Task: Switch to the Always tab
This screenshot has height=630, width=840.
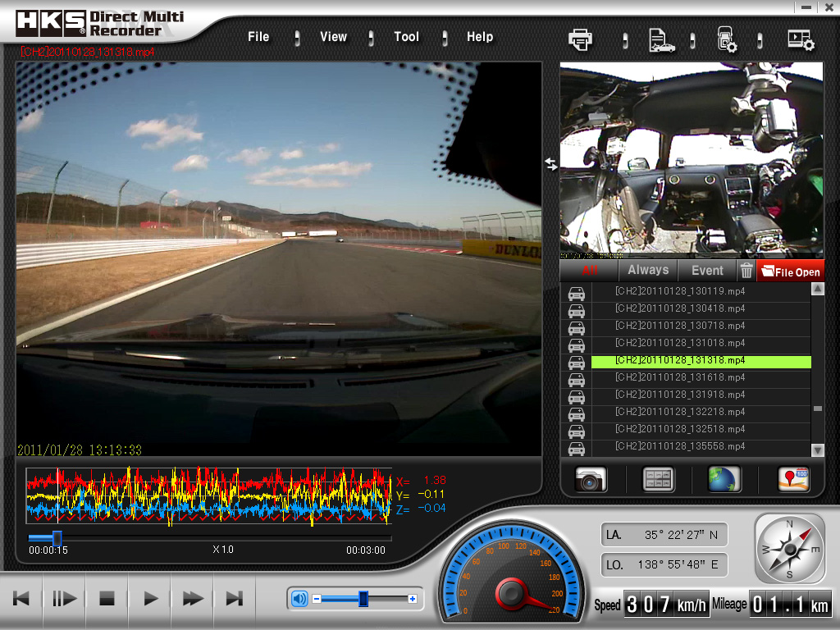Action: point(648,271)
